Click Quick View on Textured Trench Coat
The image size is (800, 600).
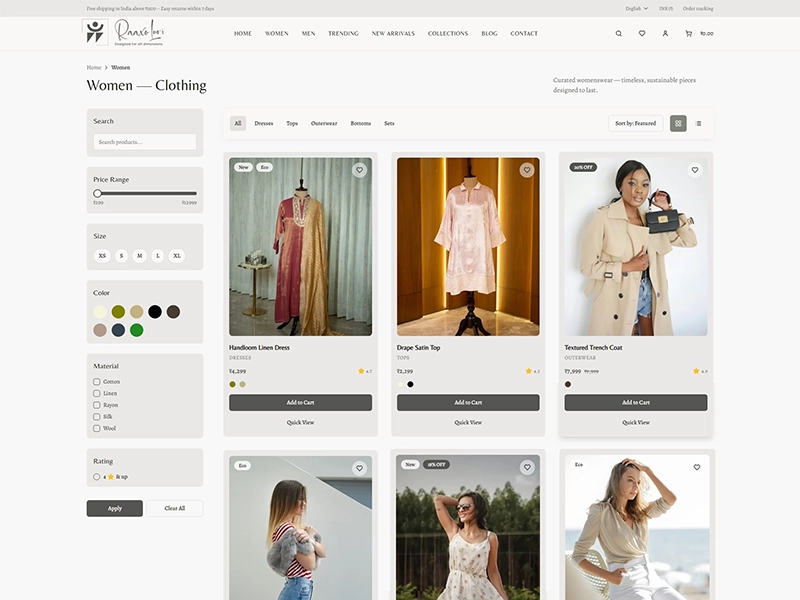click(x=636, y=422)
